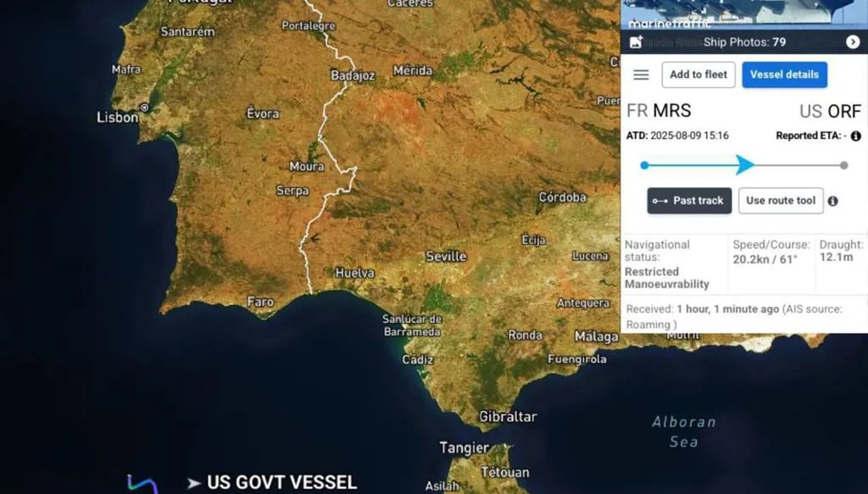This screenshot has height=494, width=868.
Task: Click the Lisbon city marker
Action: [x=145, y=108]
